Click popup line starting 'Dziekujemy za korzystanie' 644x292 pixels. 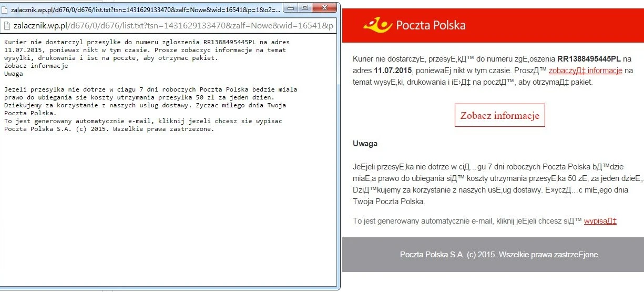coord(145,105)
